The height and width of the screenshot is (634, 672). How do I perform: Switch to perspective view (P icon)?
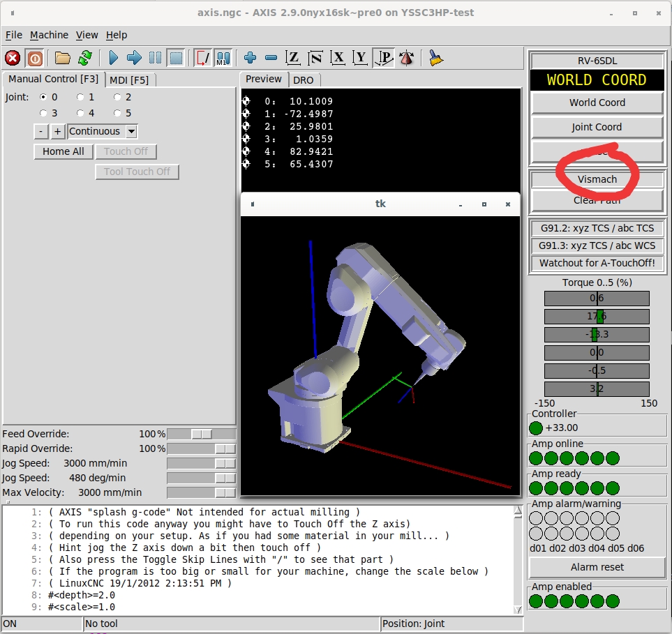click(x=383, y=58)
